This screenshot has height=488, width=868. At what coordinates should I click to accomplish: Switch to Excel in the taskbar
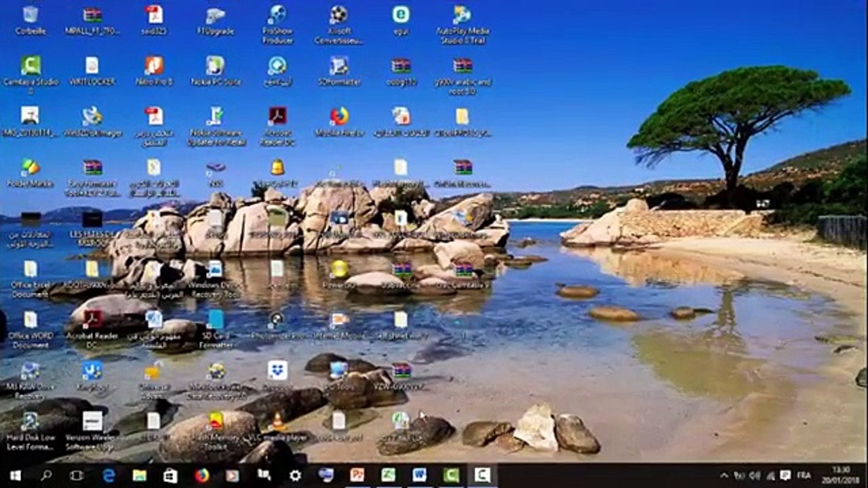pos(389,475)
